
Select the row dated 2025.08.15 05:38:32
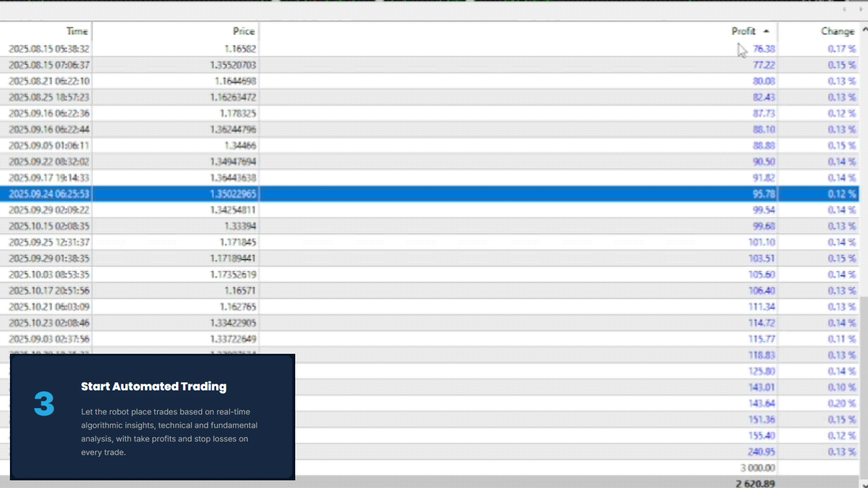click(49, 49)
